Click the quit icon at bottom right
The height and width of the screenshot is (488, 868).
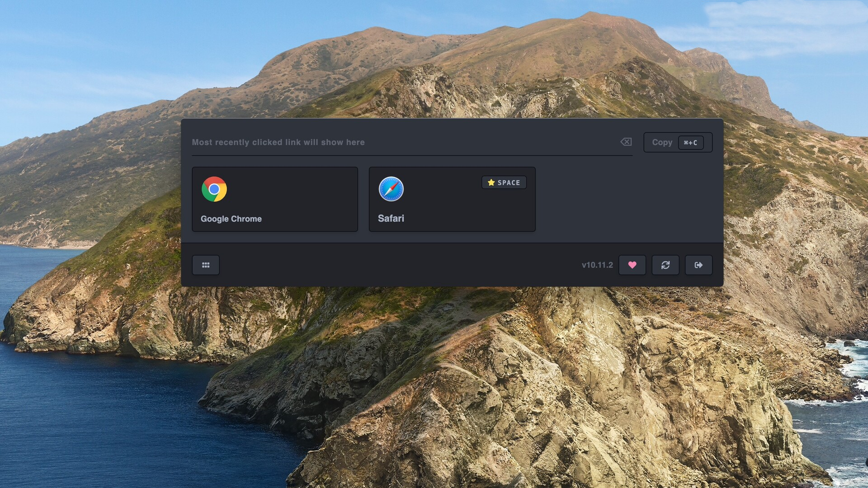coord(698,265)
